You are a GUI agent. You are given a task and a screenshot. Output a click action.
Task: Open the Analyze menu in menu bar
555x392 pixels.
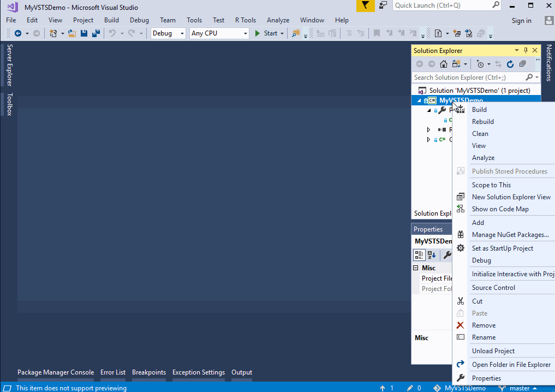coord(278,20)
